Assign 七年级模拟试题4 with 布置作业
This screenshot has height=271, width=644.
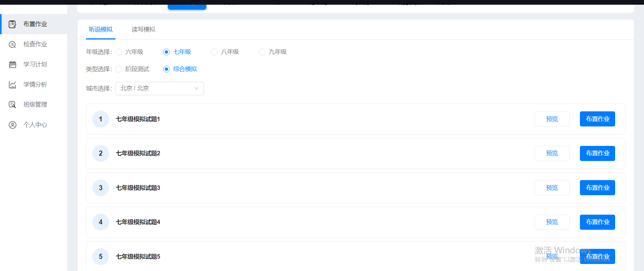point(597,222)
